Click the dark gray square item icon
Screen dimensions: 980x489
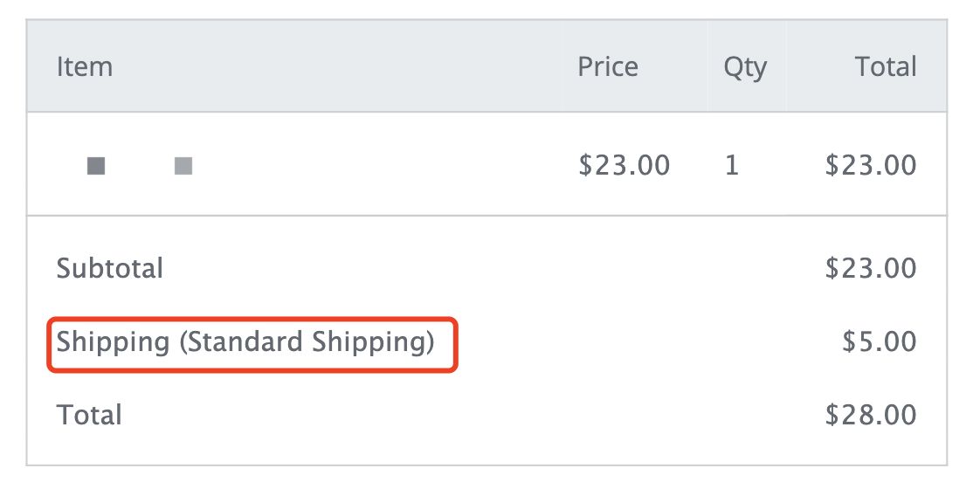95,166
